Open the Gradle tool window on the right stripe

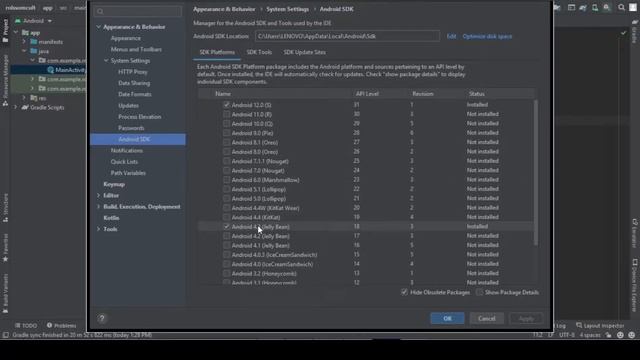634,32
